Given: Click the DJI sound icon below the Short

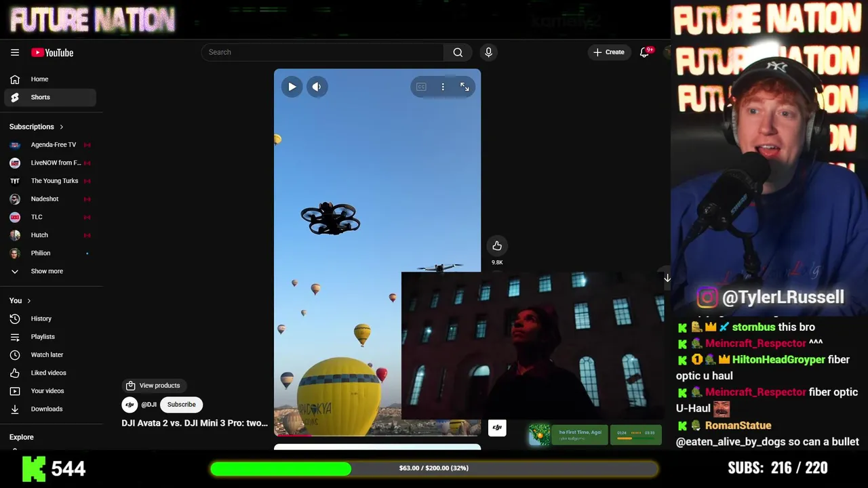Looking at the screenshot, I should [x=497, y=428].
